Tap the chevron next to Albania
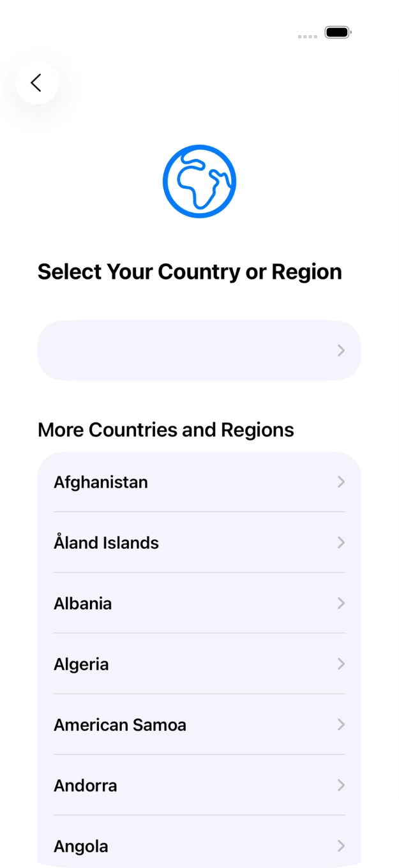 click(x=340, y=603)
